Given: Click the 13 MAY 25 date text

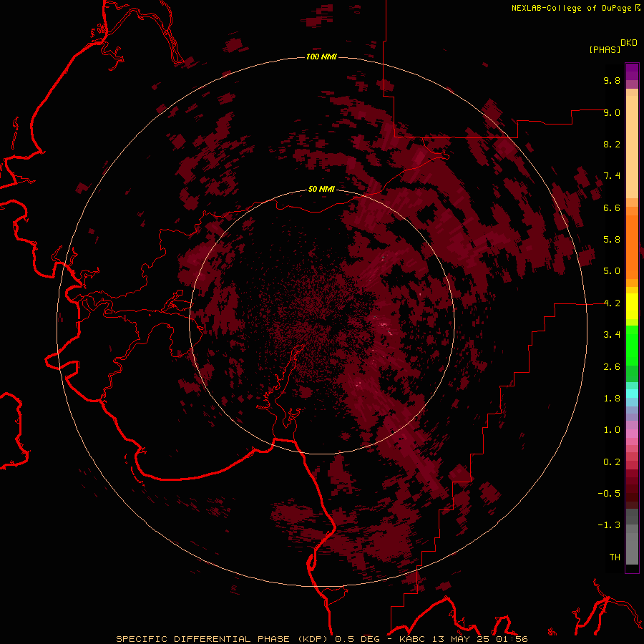Looking at the screenshot, I should click(x=459, y=639).
